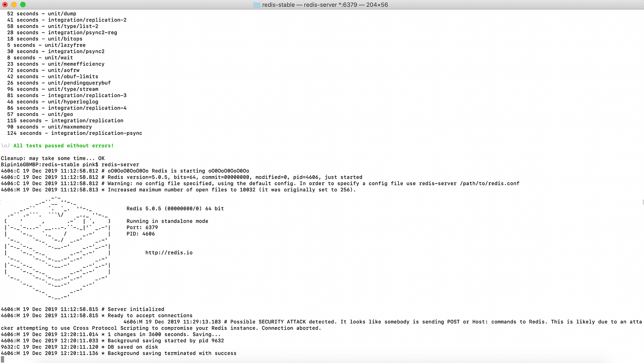Click the 'Background saving terminated with success' line
The image size is (644, 363).
click(x=120, y=353)
